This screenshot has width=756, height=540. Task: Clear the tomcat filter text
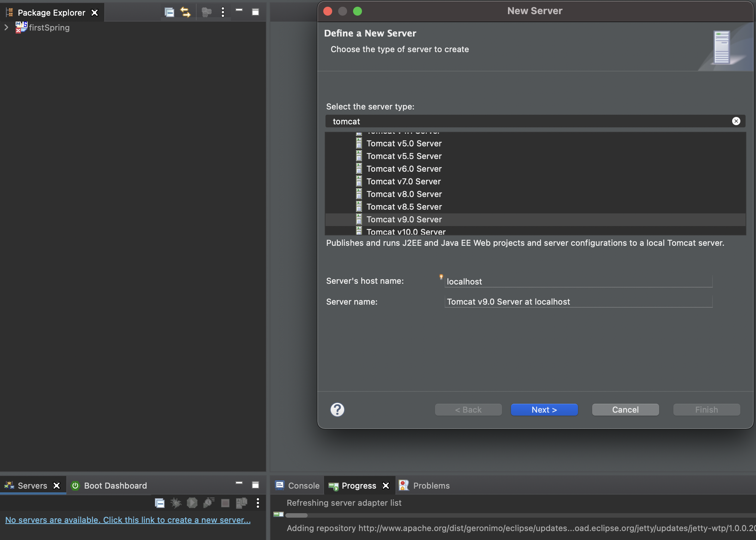click(x=736, y=121)
